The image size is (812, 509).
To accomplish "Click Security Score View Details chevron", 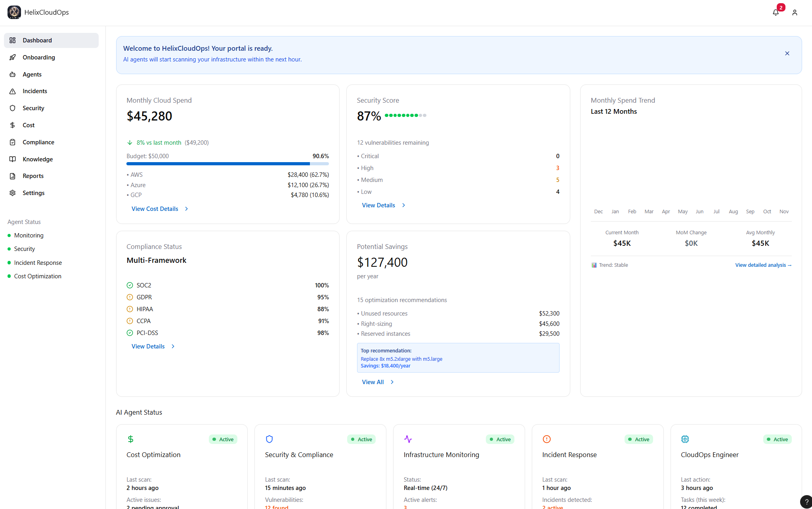I will coord(403,205).
